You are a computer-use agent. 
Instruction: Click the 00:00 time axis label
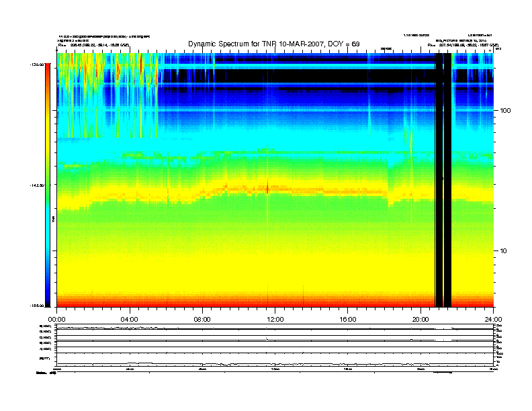coord(56,320)
